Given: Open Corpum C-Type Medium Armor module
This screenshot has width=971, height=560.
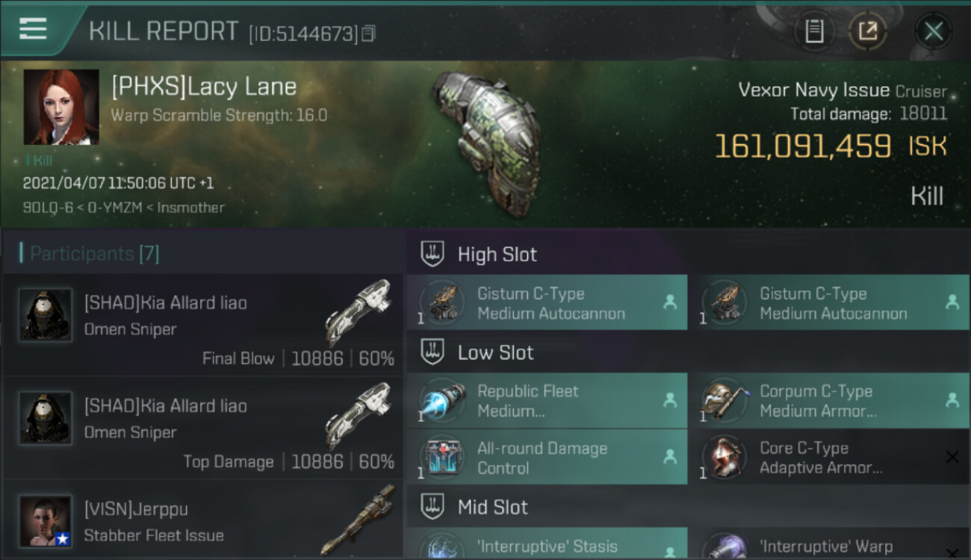Looking at the screenshot, I should pos(829,401).
